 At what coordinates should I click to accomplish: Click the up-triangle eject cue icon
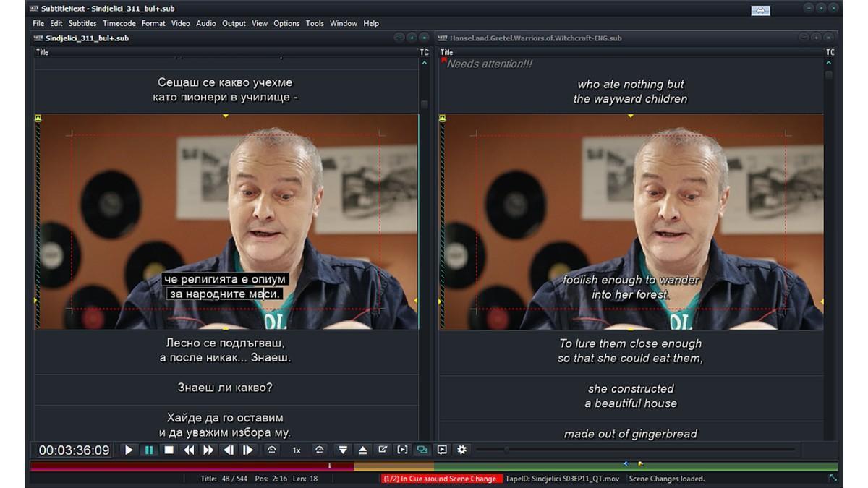[362, 450]
